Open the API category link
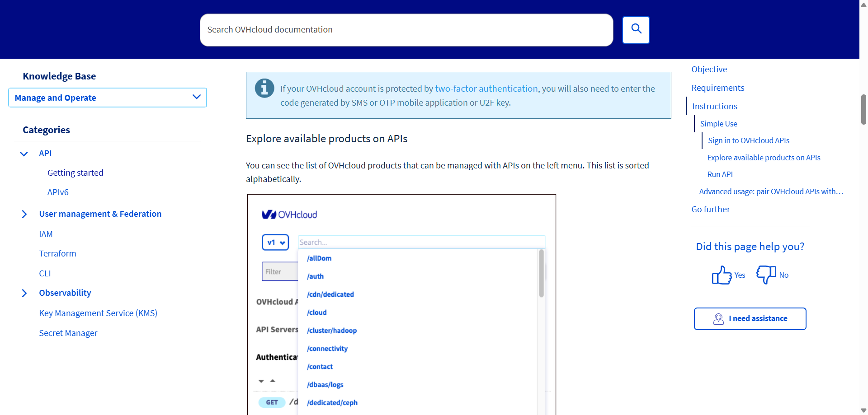Viewport: 868px width, 415px height. (x=45, y=153)
